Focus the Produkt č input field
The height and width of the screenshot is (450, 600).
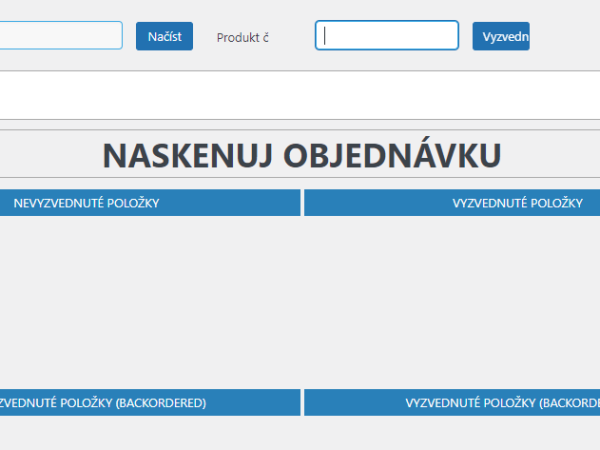click(x=387, y=36)
